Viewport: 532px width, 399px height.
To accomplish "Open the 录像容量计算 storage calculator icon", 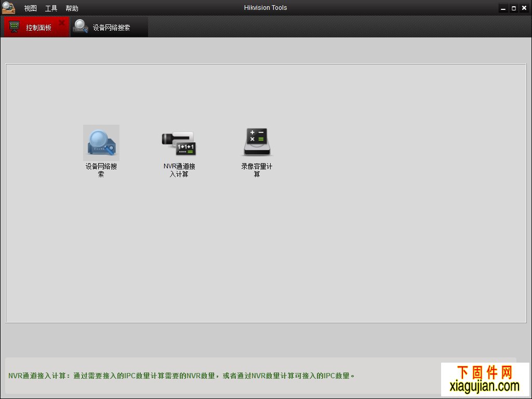I will [x=257, y=142].
